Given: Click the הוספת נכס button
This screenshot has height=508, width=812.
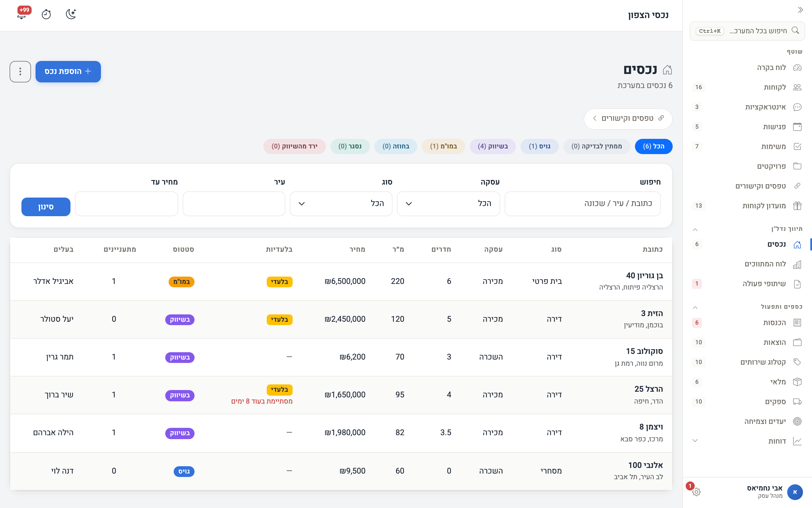Looking at the screenshot, I should tap(68, 72).
